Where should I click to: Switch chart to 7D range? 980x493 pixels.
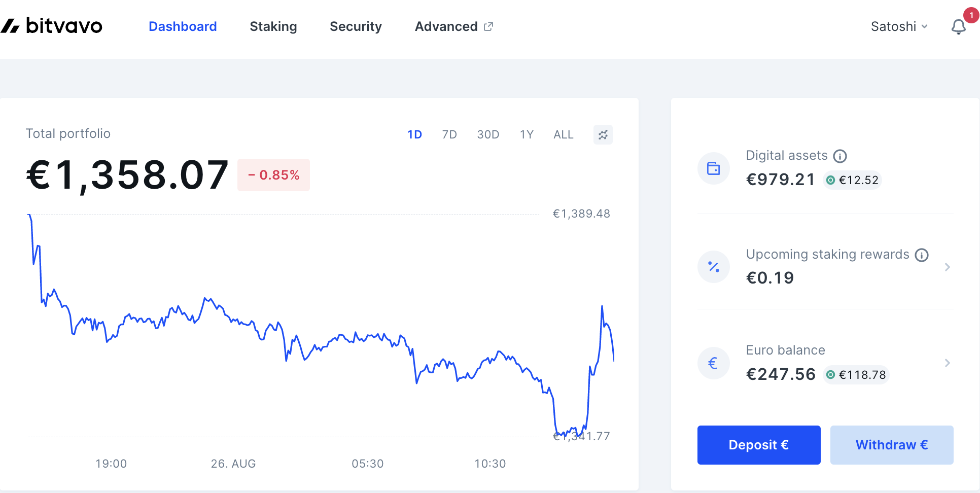(449, 135)
